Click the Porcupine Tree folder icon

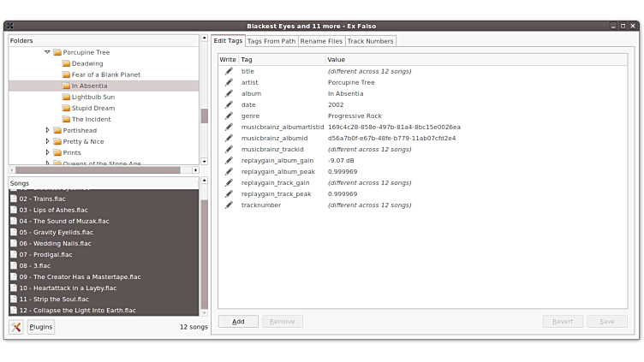(57, 52)
